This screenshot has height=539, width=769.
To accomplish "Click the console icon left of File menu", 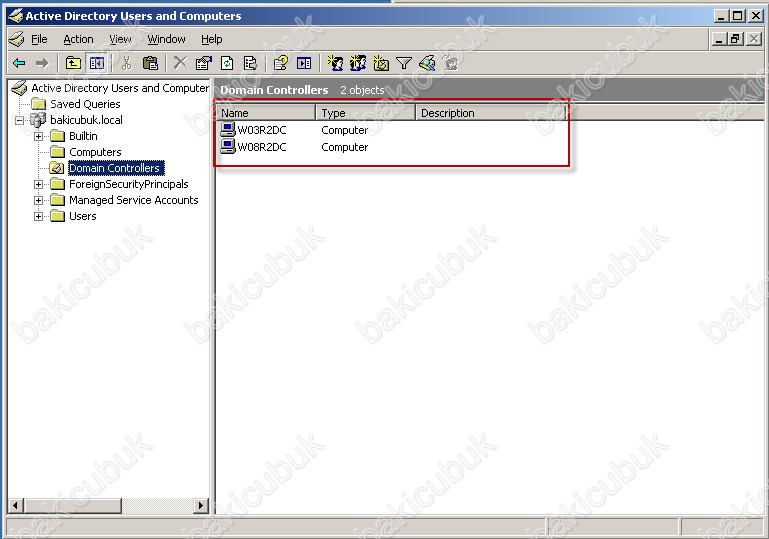I will click(17, 39).
